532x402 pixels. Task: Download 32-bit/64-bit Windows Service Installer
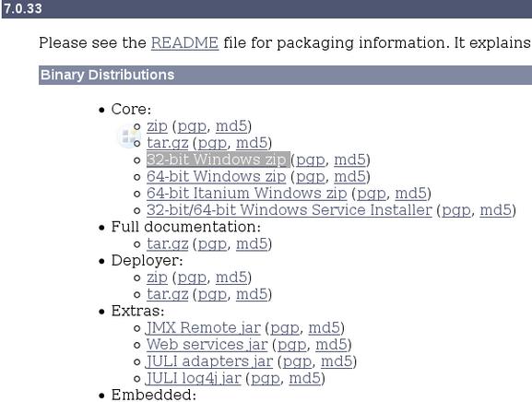(290, 210)
